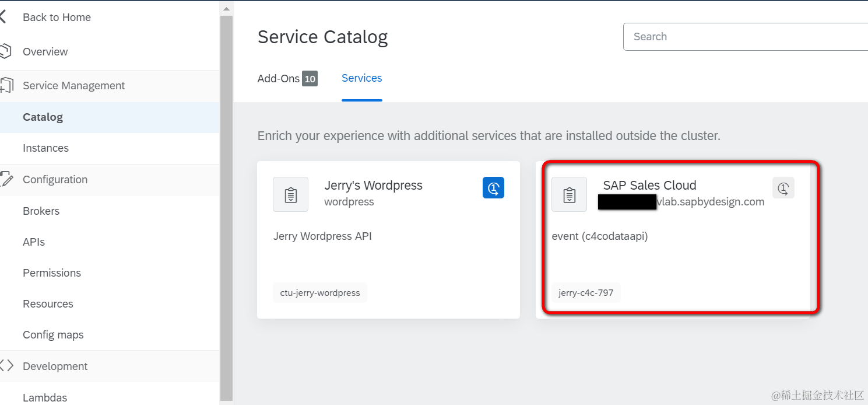Click the Configuration pencil icon
Viewport: 868px width, 405px height.
tap(6, 180)
